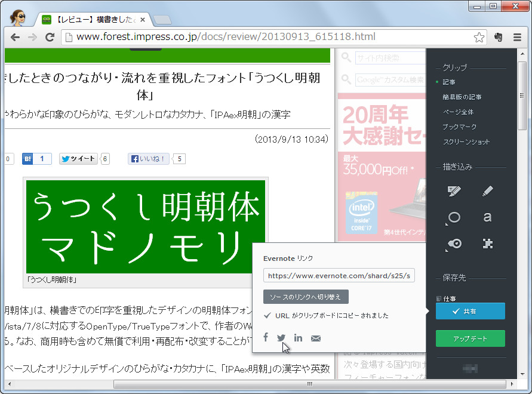Click the 共有 share button
The image size is (532, 394).
(471, 311)
